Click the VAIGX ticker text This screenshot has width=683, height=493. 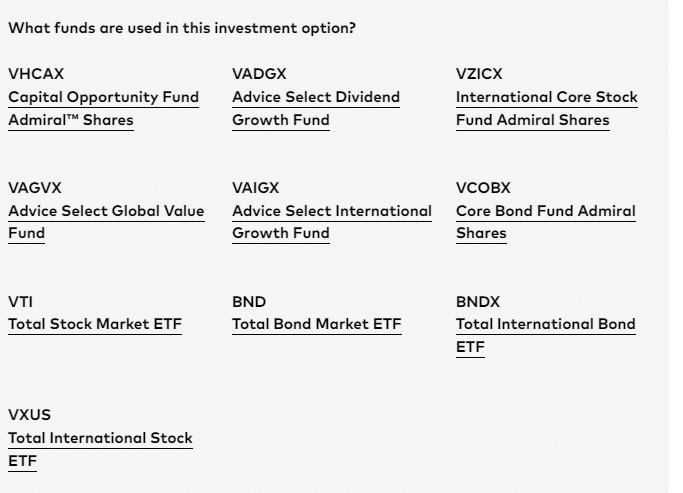click(x=256, y=188)
